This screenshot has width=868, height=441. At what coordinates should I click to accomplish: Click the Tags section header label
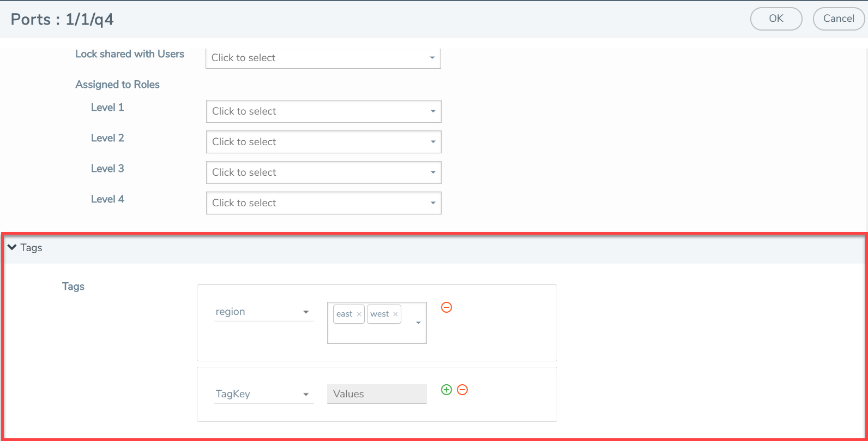[32, 248]
